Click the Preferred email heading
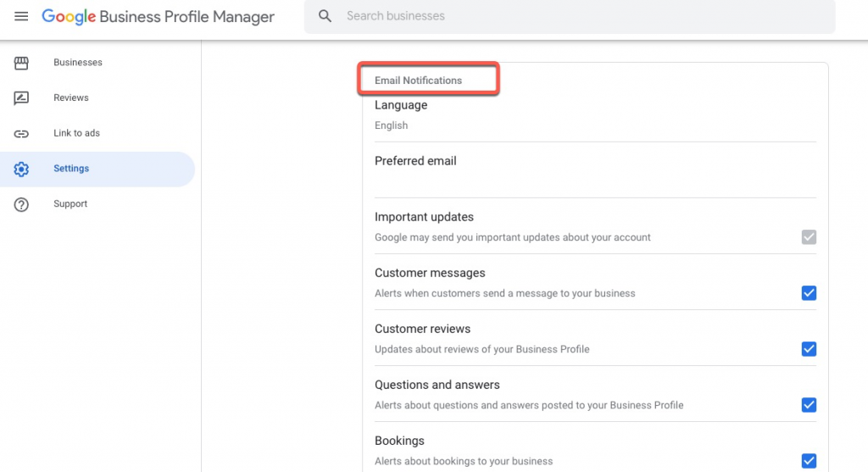868x472 pixels. pos(415,161)
